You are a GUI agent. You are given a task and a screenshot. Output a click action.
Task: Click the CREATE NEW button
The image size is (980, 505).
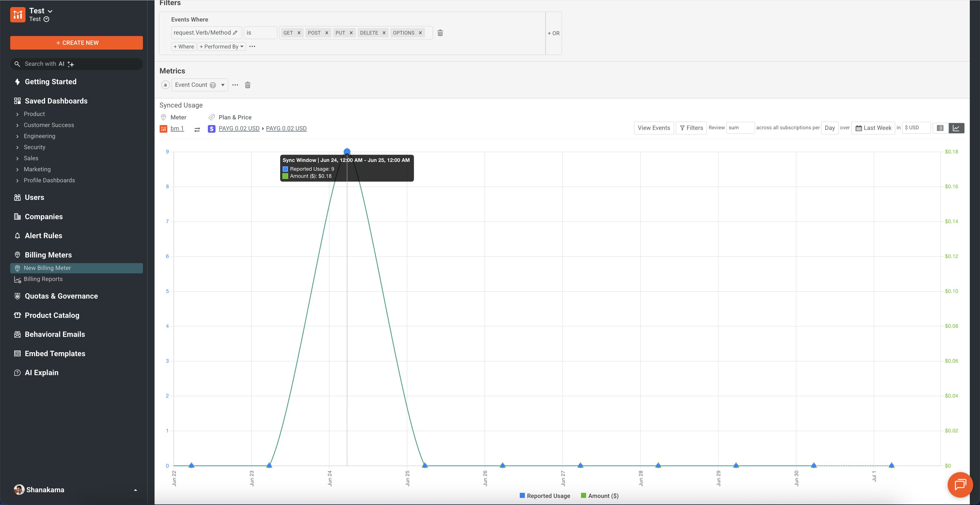(x=77, y=43)
